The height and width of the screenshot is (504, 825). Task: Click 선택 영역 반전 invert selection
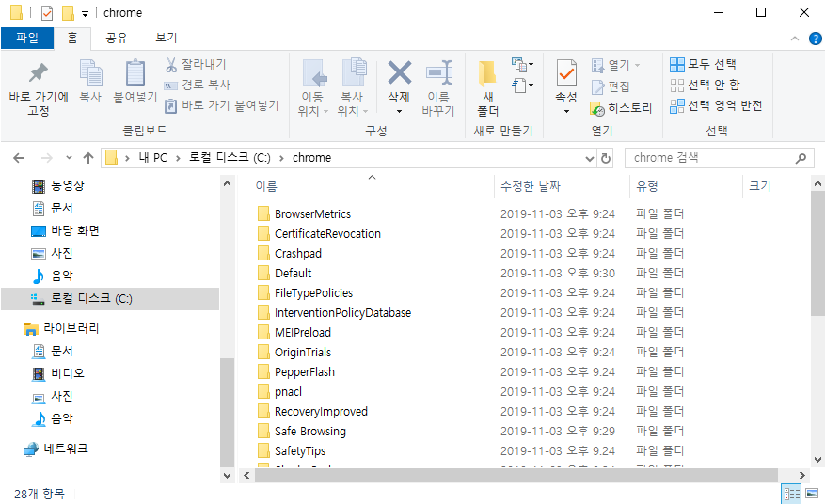pyautogui.click(x=716, y=105)
